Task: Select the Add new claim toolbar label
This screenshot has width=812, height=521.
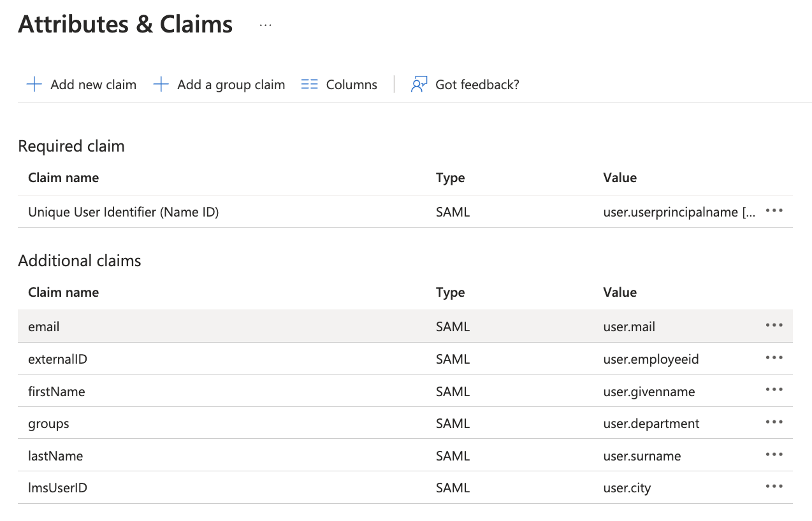Action: pyautogui.click(x=94, y=85)
